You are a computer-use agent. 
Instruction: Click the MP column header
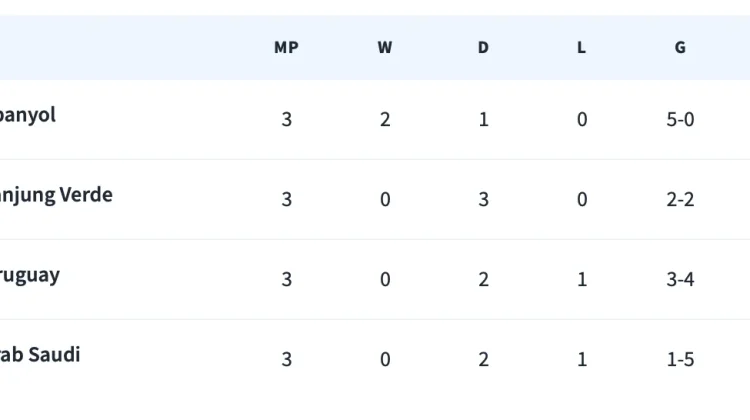coord(286,47)
